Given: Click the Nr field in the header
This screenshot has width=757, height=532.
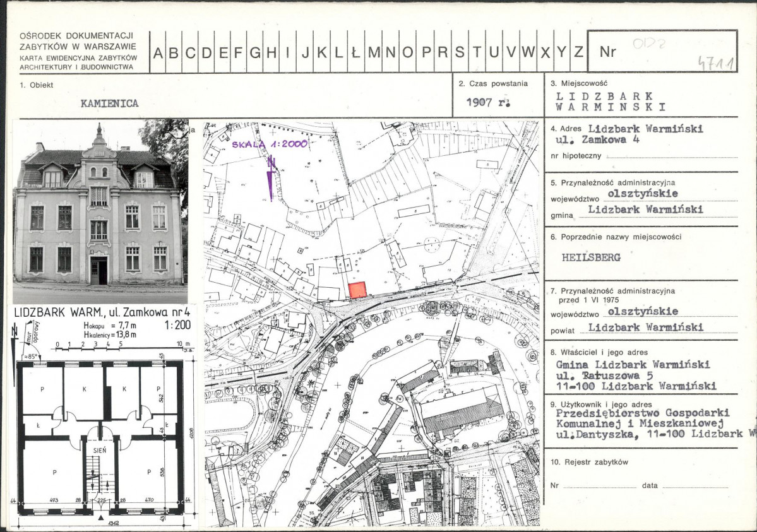Looking at the screenshot, I should pyautogui.click(x=661, y=52).
